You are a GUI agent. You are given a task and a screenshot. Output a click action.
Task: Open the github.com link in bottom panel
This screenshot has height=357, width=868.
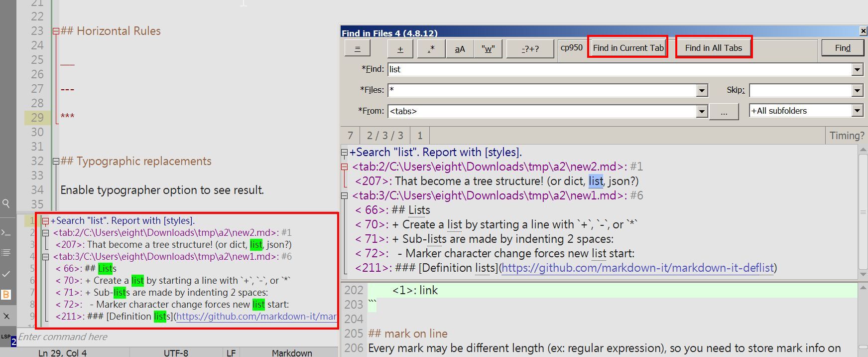tap(256, 317)
